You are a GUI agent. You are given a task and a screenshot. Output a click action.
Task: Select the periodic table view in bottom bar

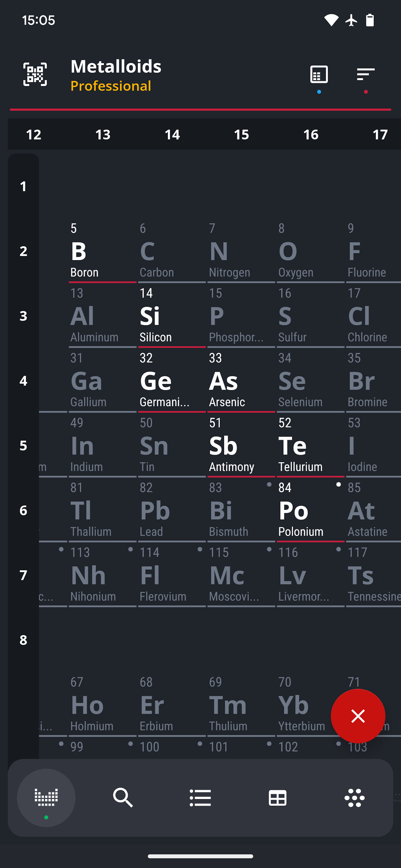(x=46, y=797)
